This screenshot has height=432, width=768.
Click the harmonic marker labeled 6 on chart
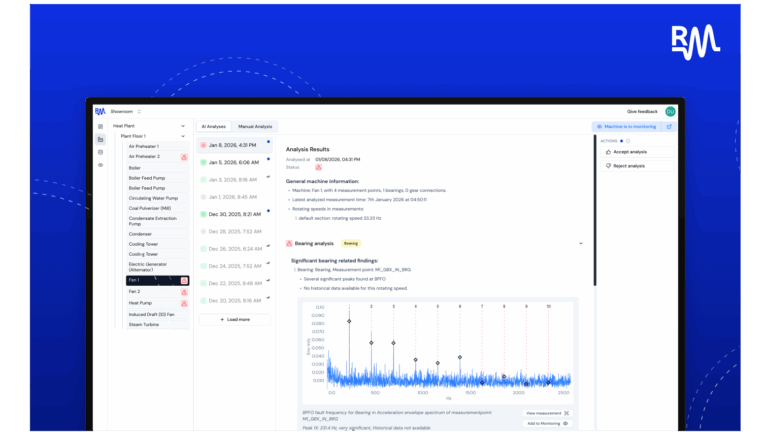(x=460, y=358)
